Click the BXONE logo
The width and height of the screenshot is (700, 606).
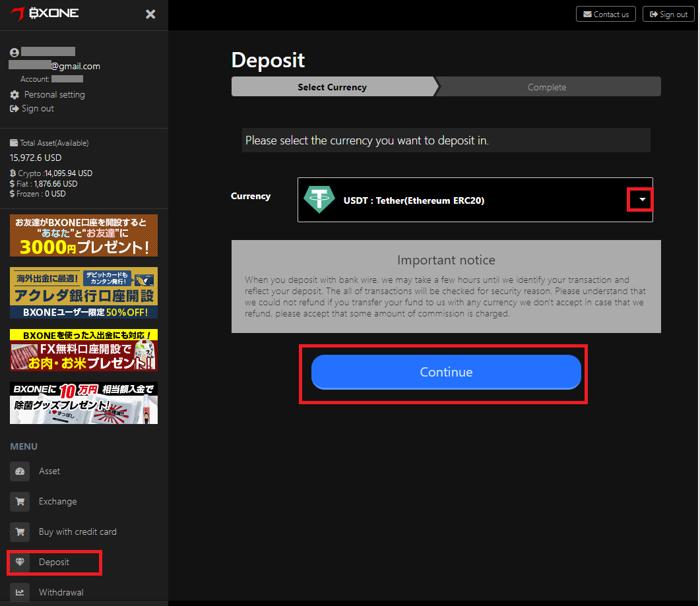coord(43,13)
